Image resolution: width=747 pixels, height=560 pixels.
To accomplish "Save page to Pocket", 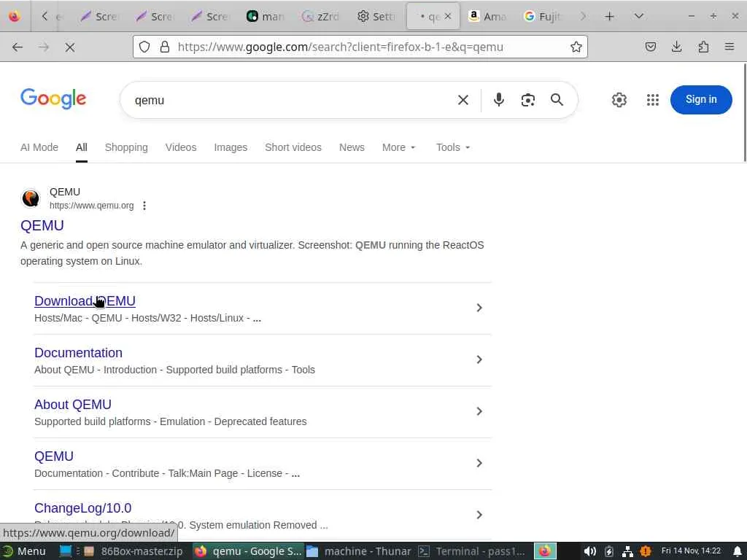I will (x=651, y=47).
